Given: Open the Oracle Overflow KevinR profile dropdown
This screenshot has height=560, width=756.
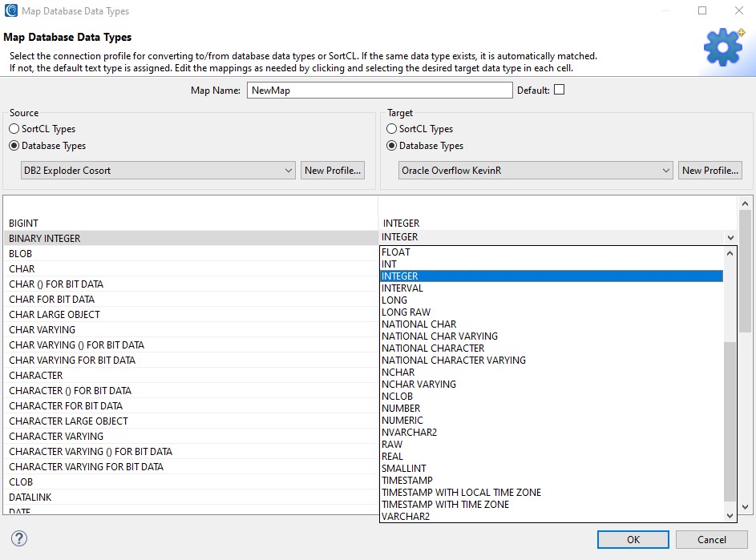Looking at the screenshot, I should [x=665, y=170].
